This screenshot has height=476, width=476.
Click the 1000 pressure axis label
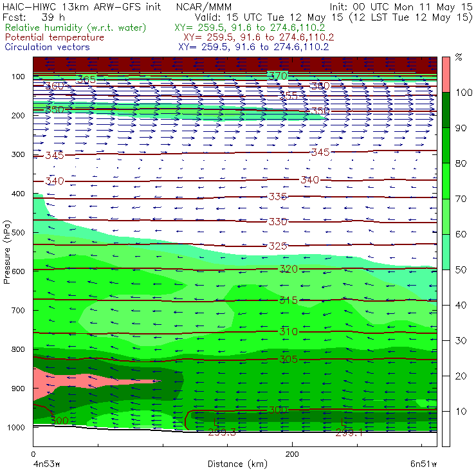pyautogui.click(x=16, y=427)
